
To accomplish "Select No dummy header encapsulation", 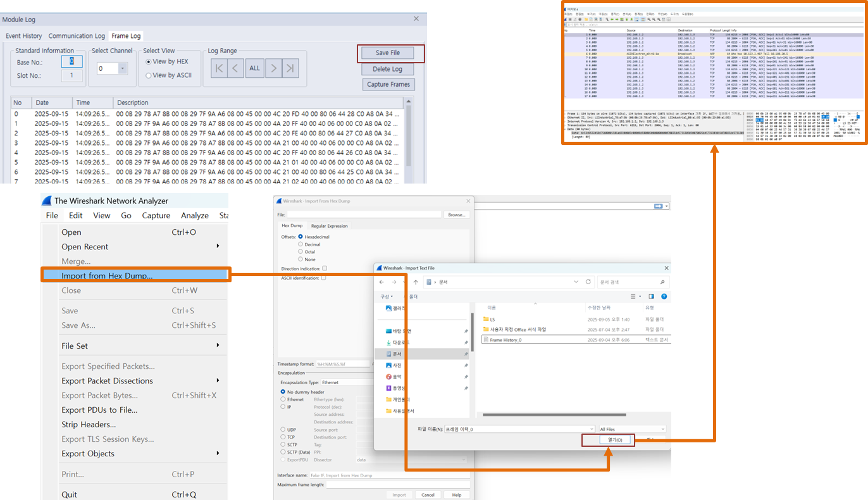I will [x=302, y=392].
